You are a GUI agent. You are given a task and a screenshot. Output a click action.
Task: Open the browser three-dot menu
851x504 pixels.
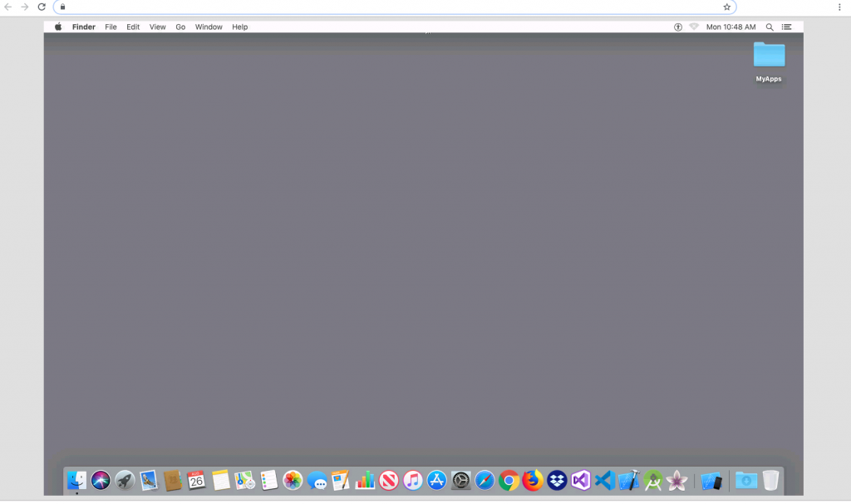[839, 7]
